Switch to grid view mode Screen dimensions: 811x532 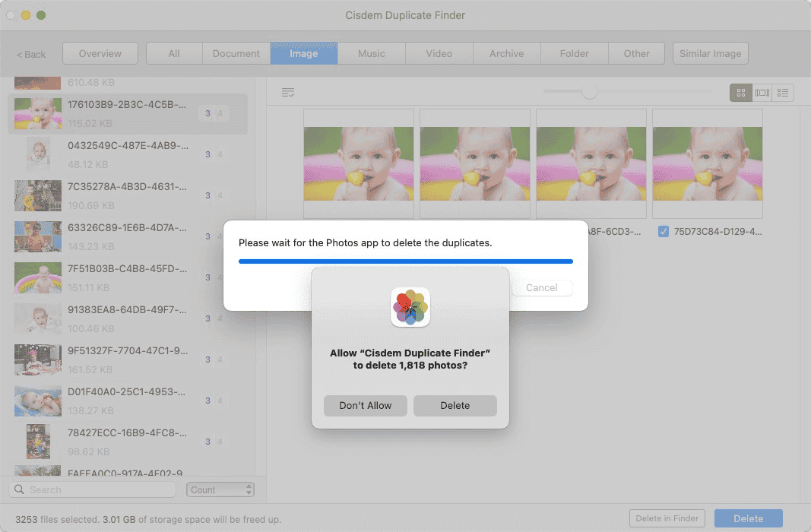741,92
